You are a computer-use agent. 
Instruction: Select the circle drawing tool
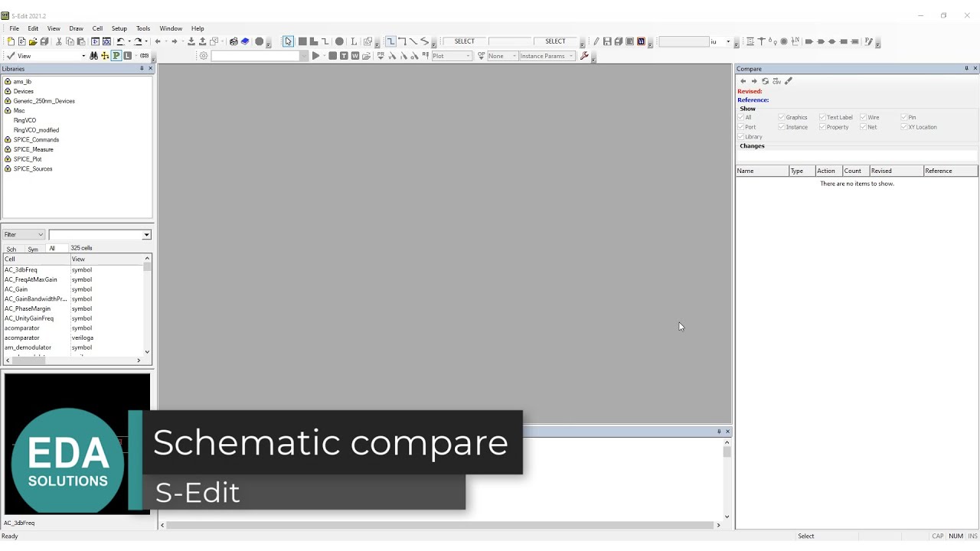(x=339, y=41)
